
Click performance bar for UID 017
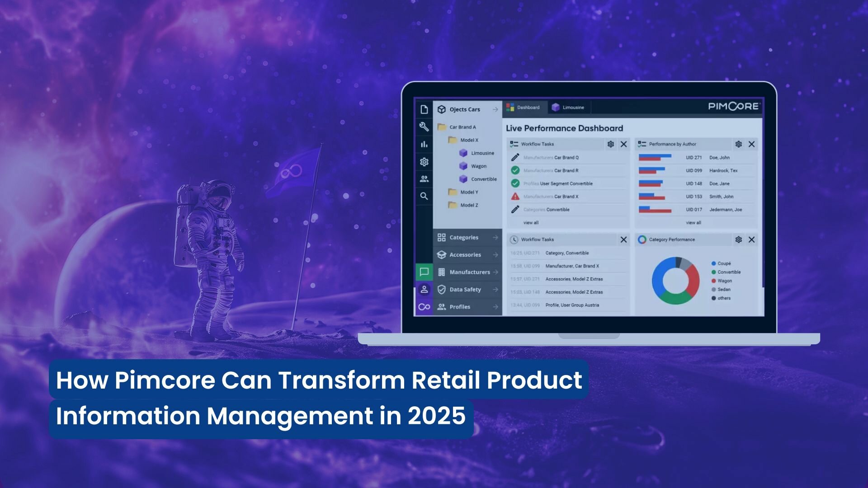655,210
